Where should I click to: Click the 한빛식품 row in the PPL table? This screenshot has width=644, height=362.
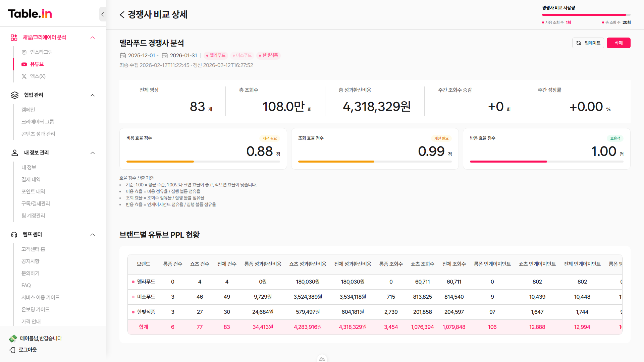(x=375, y=312)
